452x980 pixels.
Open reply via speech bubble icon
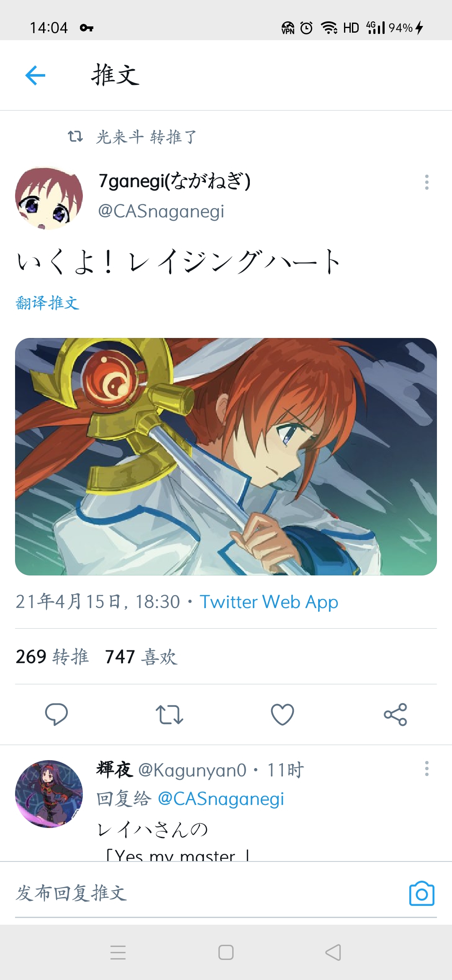(56, 714)
